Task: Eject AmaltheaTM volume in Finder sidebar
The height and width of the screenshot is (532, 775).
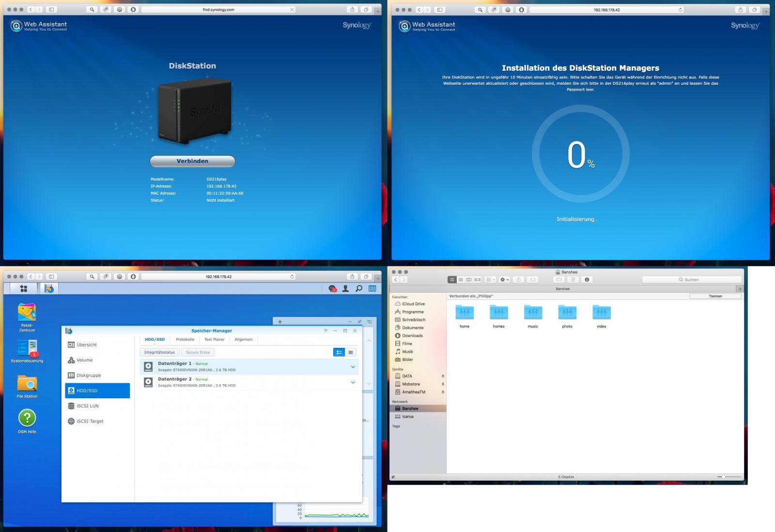Action: click(442, 392)
